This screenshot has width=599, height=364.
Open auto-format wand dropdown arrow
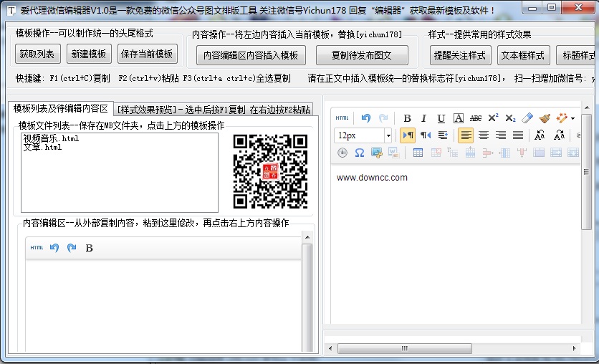572,118
